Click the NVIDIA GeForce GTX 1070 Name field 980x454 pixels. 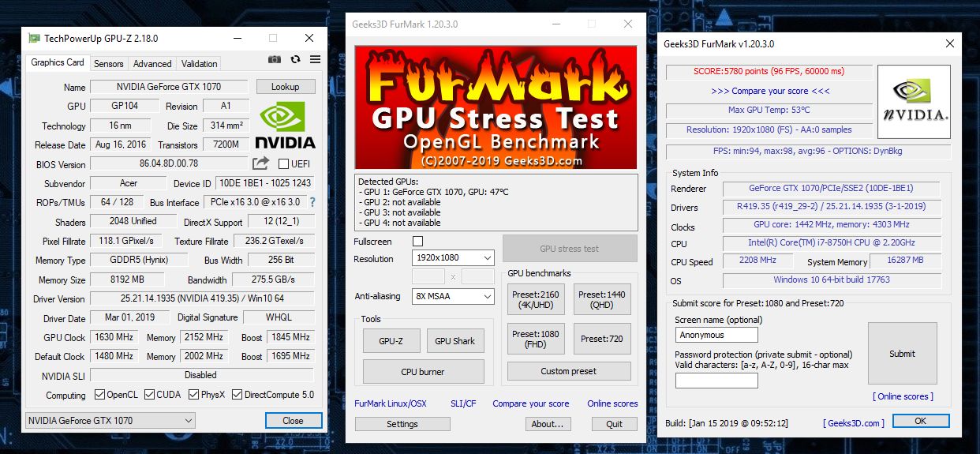(169, 87)
